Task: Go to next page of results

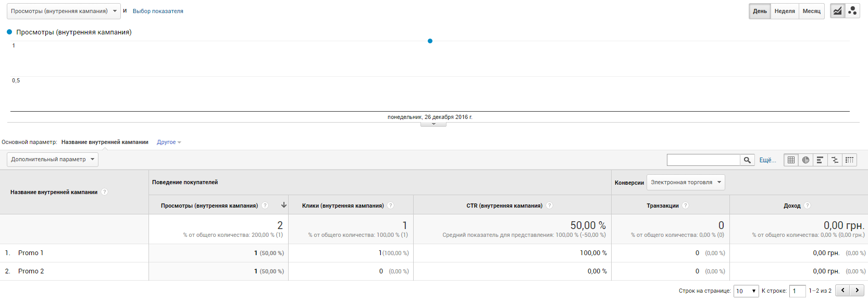Action: click(857, 290)
